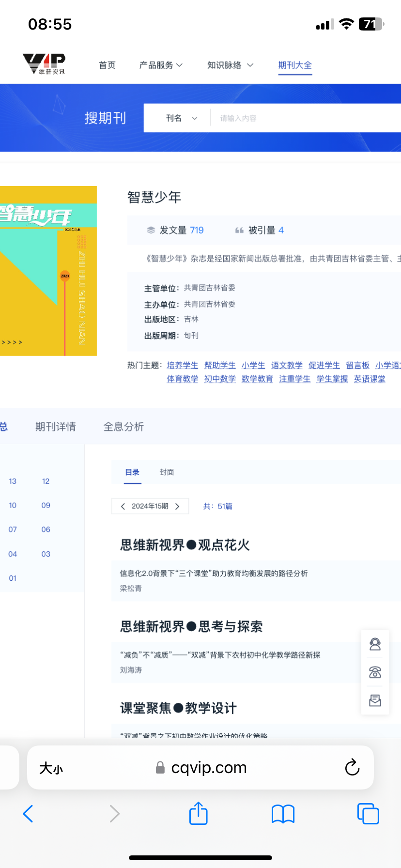401x868 pixels.
Task: Open the 培养学生 hot topic link
Action: coord(182,365)
